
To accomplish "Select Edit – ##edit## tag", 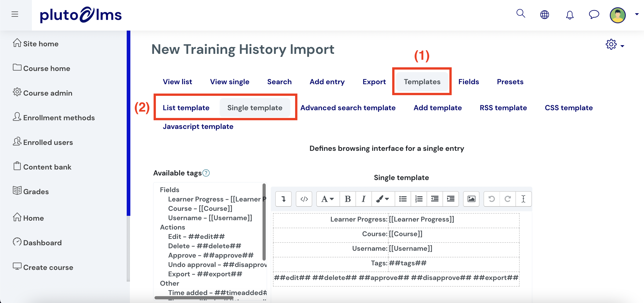I will click(196, 236).
